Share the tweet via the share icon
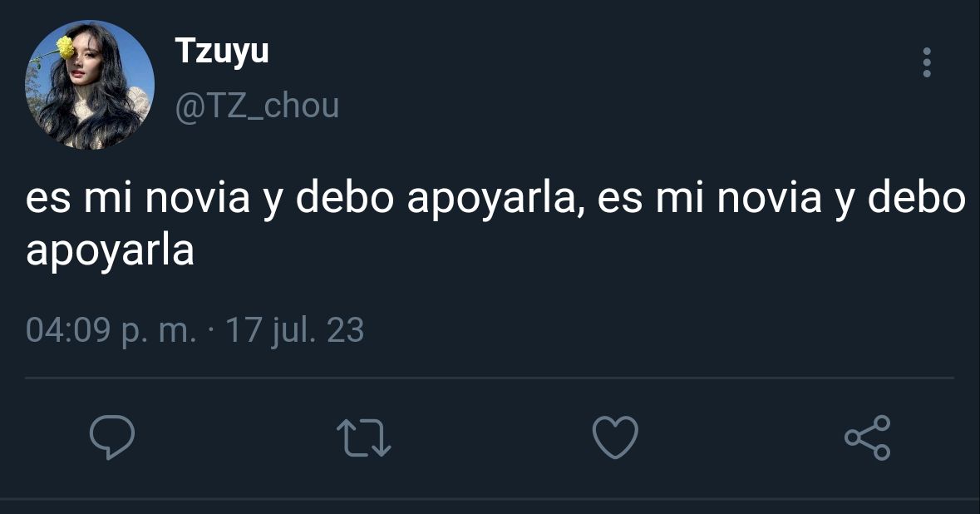 868,437
